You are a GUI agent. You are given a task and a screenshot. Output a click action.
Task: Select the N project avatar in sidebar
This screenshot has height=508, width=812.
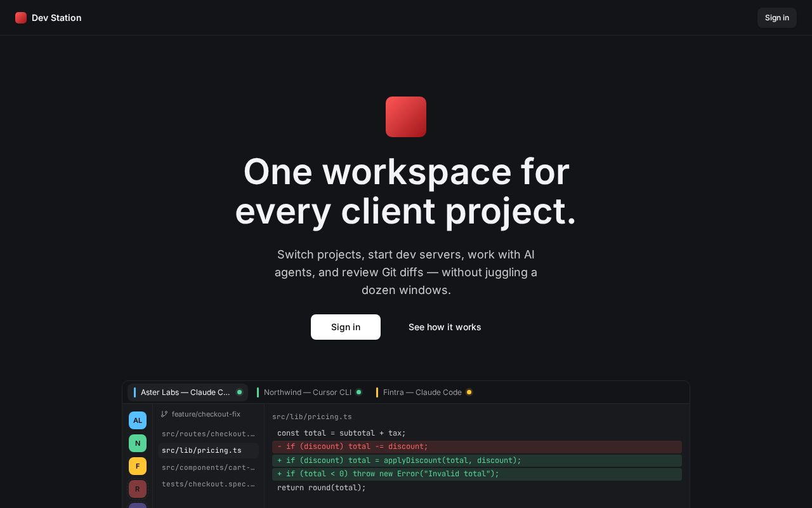click(x=138, y=443)
